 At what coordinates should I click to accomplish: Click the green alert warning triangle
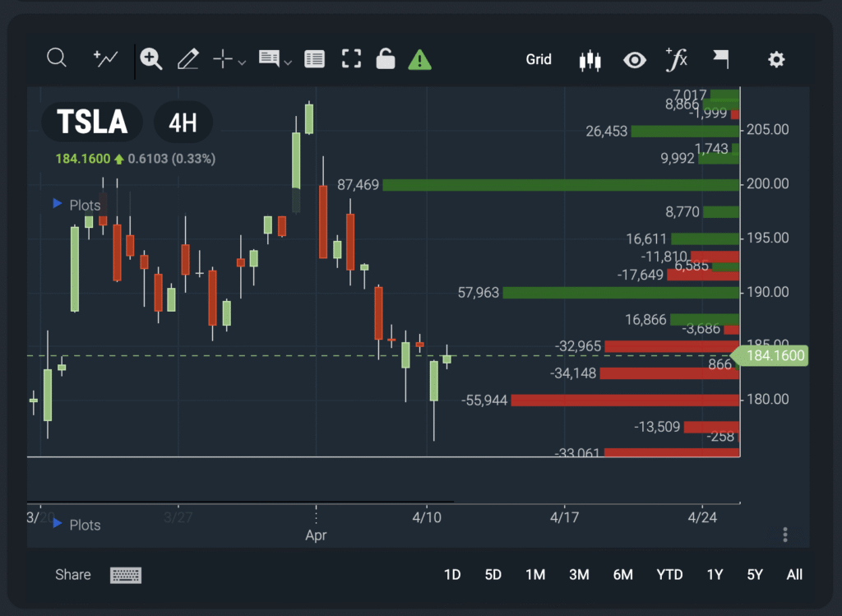(x=419, y=59)
